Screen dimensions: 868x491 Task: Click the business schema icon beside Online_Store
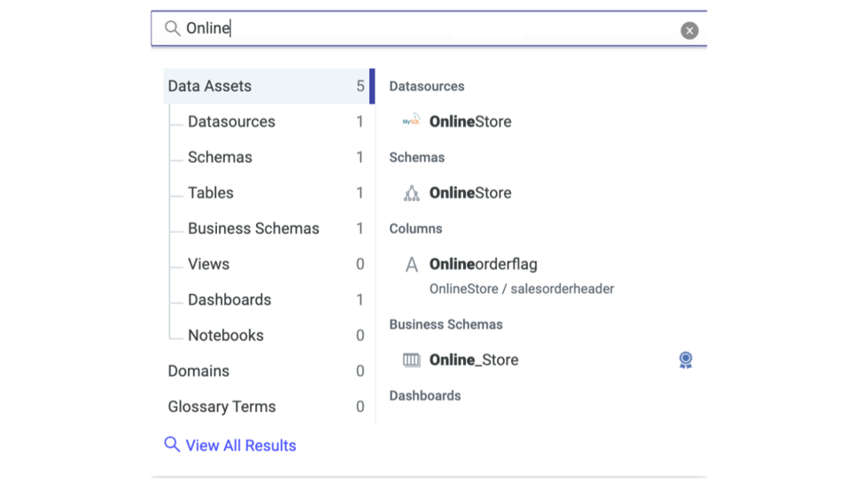click(x=412, y=360)
